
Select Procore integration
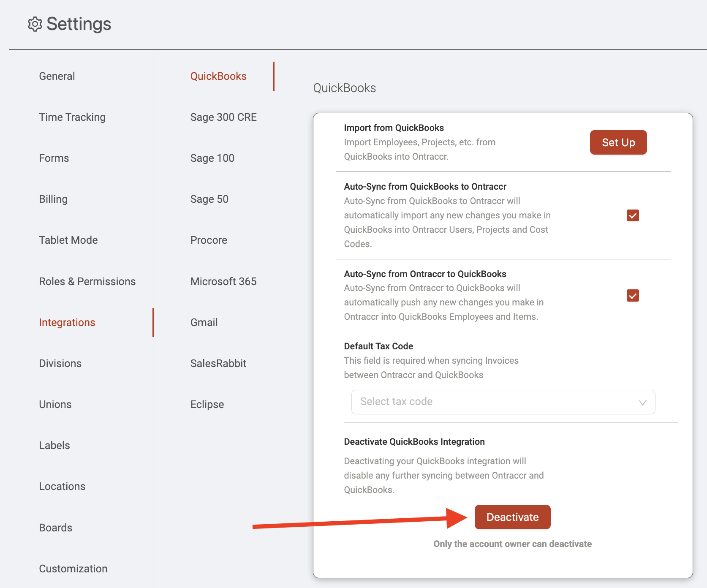pos(209,240)
